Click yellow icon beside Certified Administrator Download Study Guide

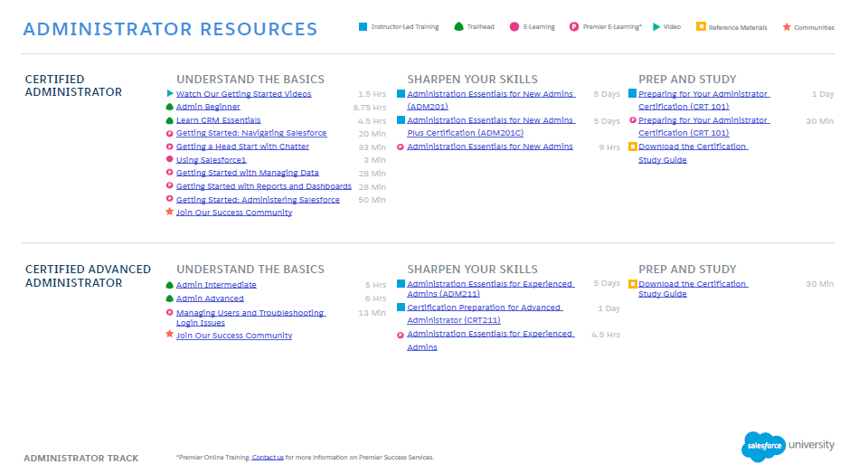(x=632, y=147)
